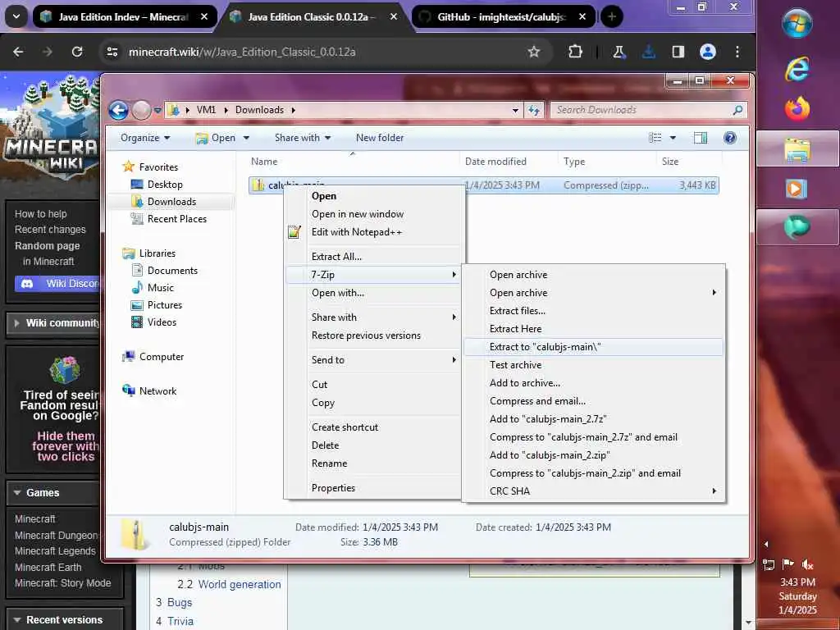Viewport: 840px width, 630px height.
Task: Open CRC SHA submenu
Action: click(592, 491)
